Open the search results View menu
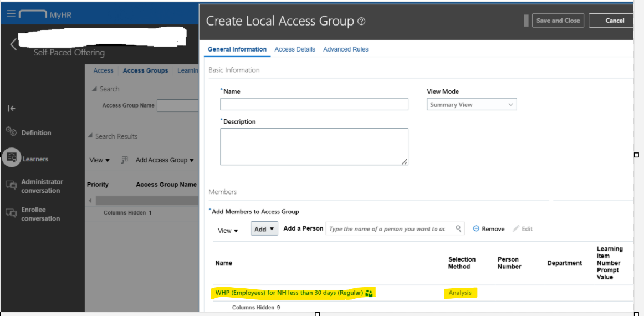 click(99, 160)
